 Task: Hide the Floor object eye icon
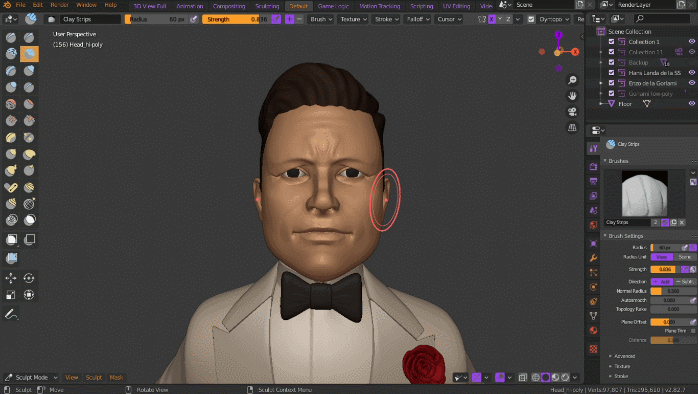click(x=692, y=103)
